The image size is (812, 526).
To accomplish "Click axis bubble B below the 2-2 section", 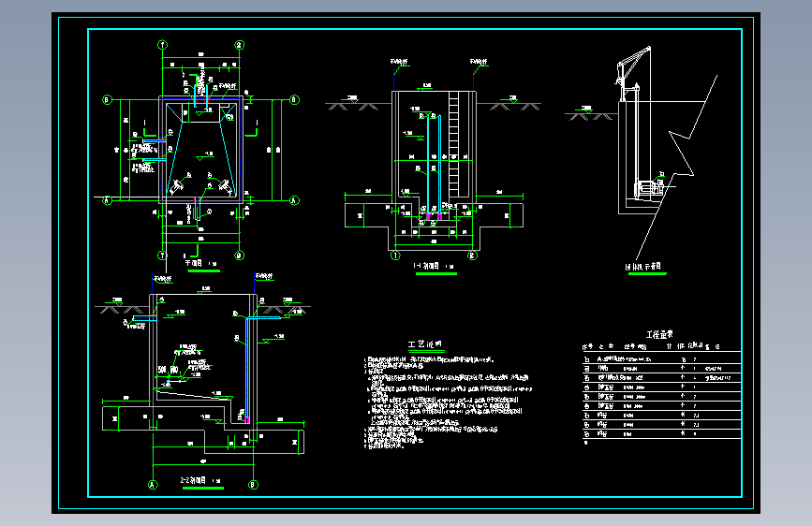I will [x=253, y=485].
